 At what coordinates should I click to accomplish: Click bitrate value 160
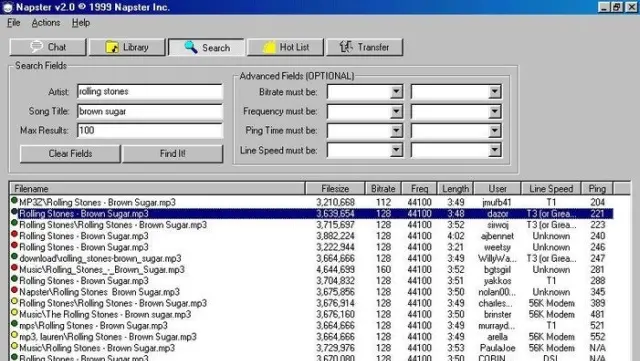click(x=383, y=270)
